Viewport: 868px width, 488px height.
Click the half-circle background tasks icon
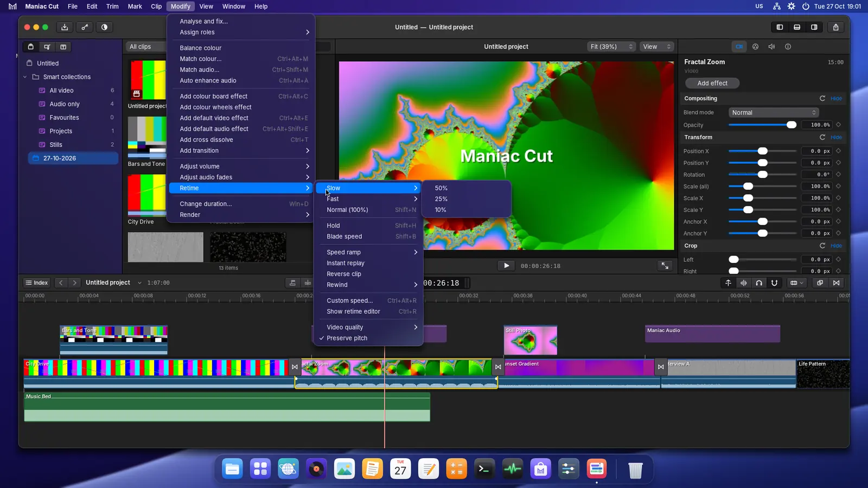104,27
